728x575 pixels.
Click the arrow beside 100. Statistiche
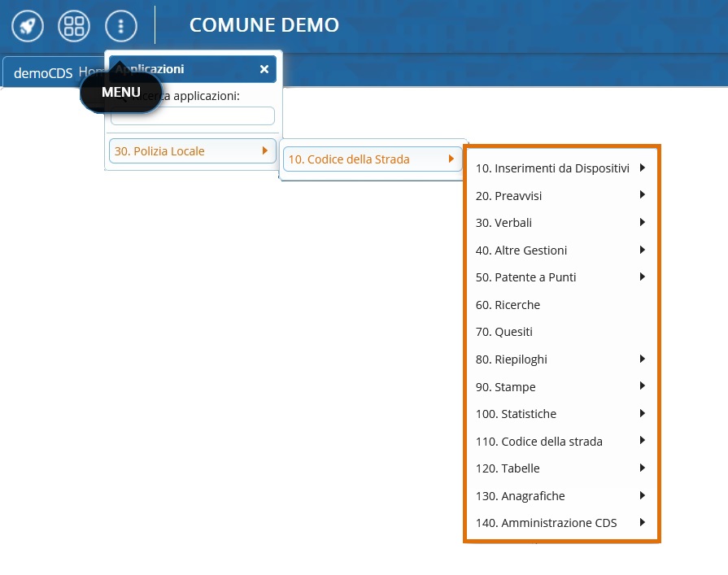coord(642,413)
